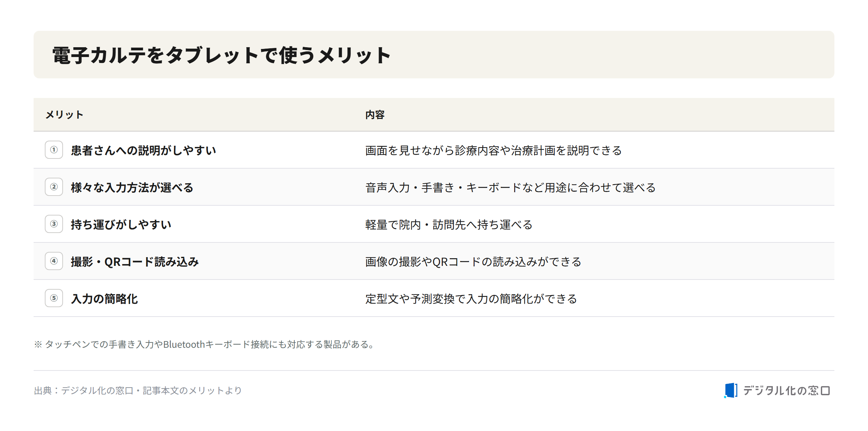Click the デジタル化の窓口 logo text
The image size is (868, 431).
tap(786, 390)
